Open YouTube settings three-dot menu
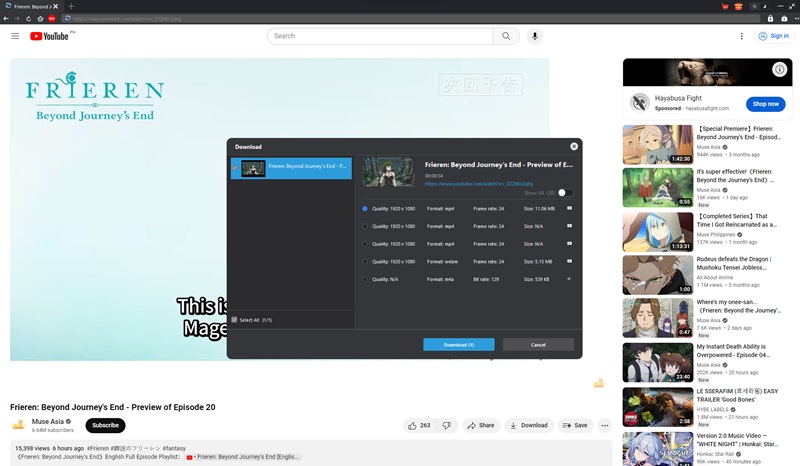 click(741, 36)
